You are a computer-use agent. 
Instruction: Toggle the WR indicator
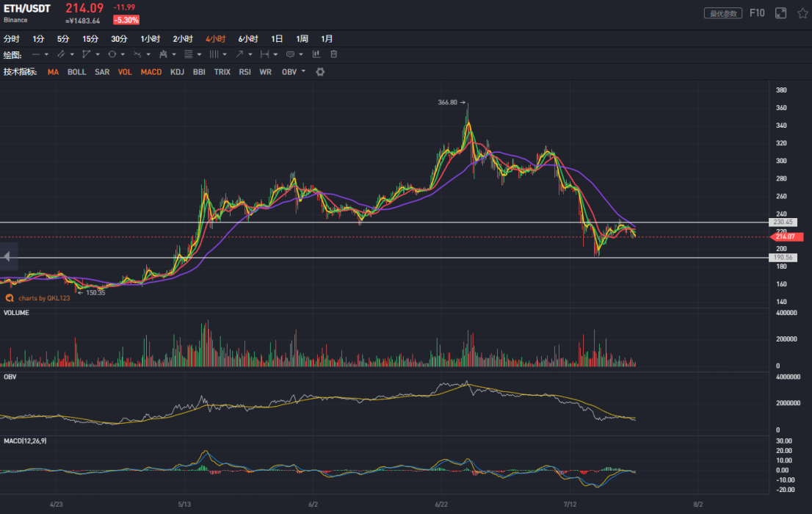(x=266, y=72)
